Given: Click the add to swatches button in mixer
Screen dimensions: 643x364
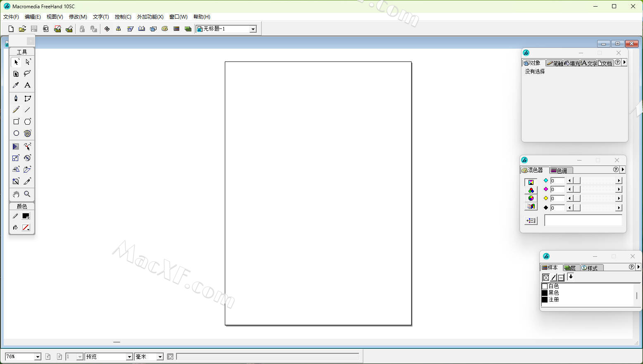Looking at the screenshot, I should [x=531, y=221].
